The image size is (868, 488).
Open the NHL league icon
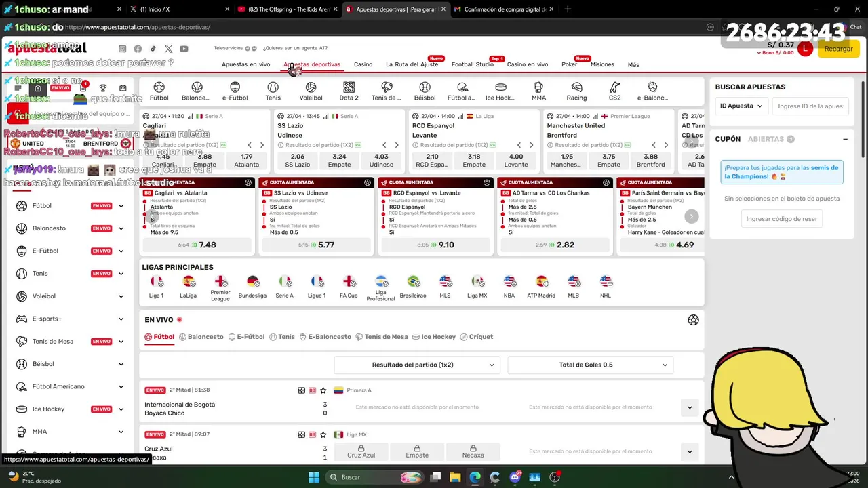606,287
